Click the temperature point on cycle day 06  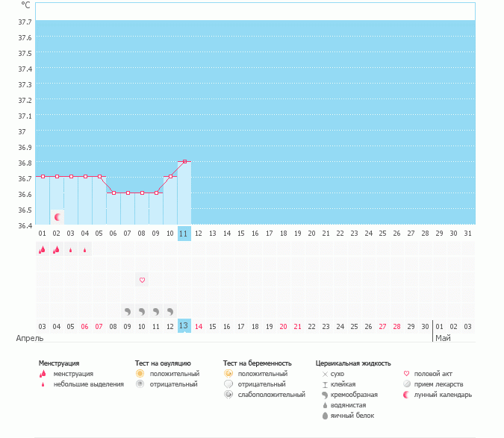[113, 193]
